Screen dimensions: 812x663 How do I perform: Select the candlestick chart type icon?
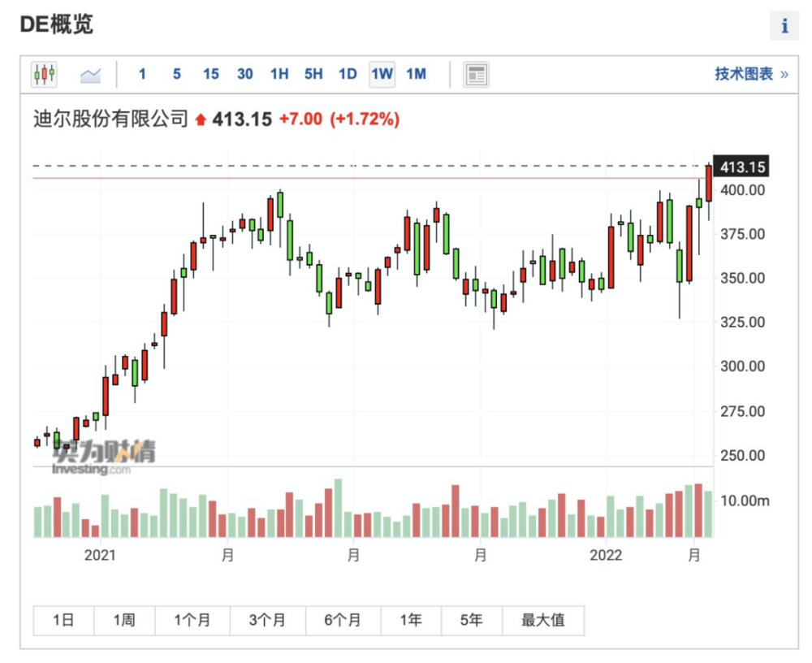pos(44,75)
